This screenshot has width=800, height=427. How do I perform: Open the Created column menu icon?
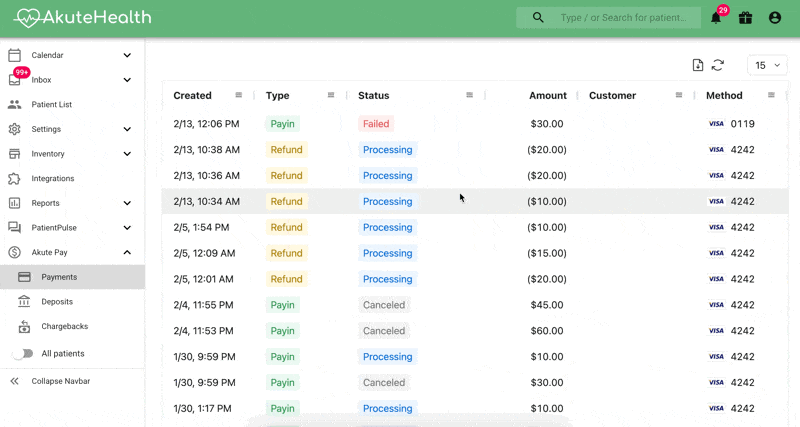click(x=238, y=95)
